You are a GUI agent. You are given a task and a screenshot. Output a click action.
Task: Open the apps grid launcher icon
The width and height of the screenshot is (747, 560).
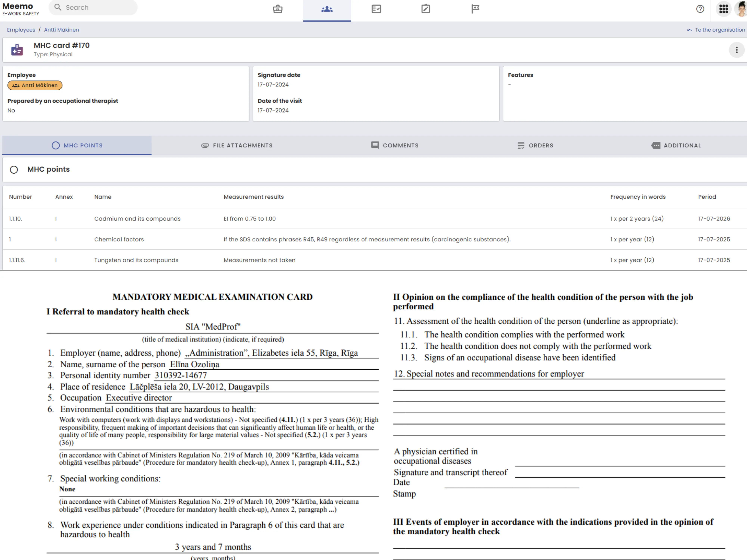tap(723, 9)
